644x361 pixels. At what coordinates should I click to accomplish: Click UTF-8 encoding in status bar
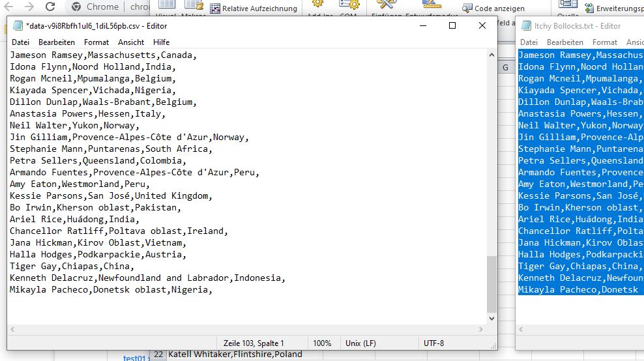click(433, 343)
